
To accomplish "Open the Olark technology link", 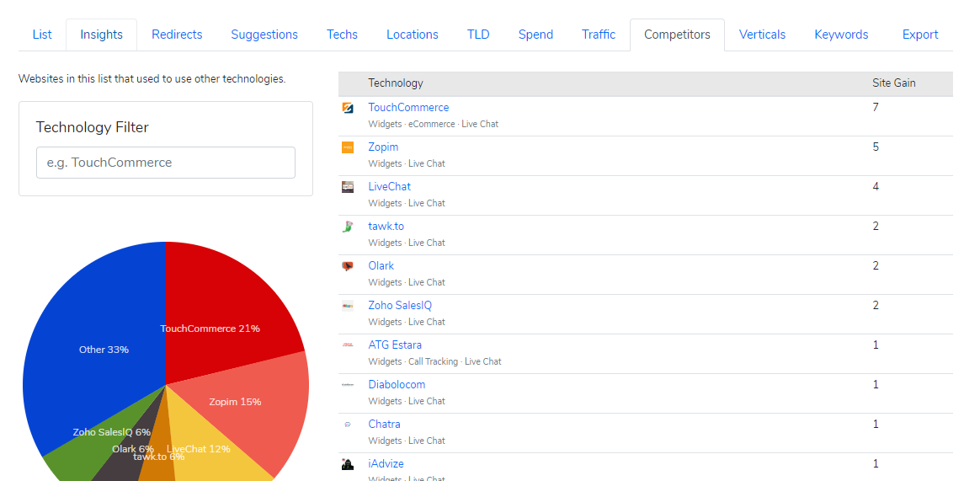I will click(381, 266).
